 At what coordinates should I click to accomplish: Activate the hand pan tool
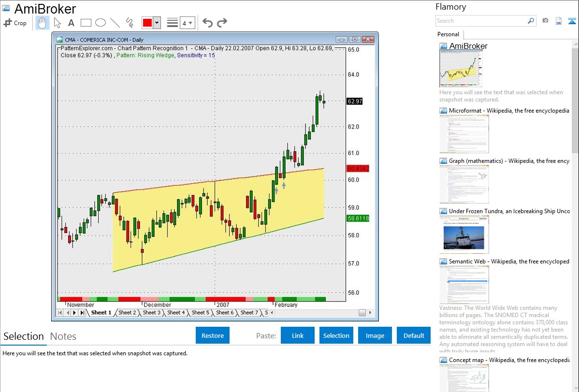click(42, 23)
